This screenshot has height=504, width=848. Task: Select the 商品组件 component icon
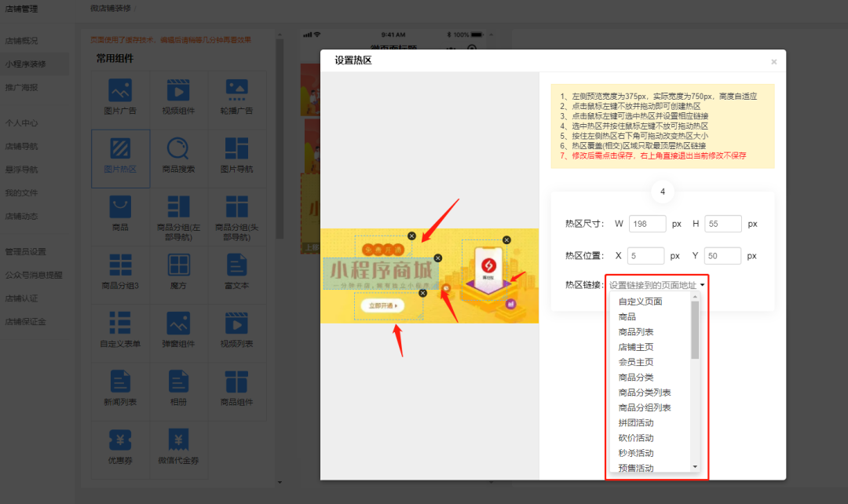tap(237, 382)
